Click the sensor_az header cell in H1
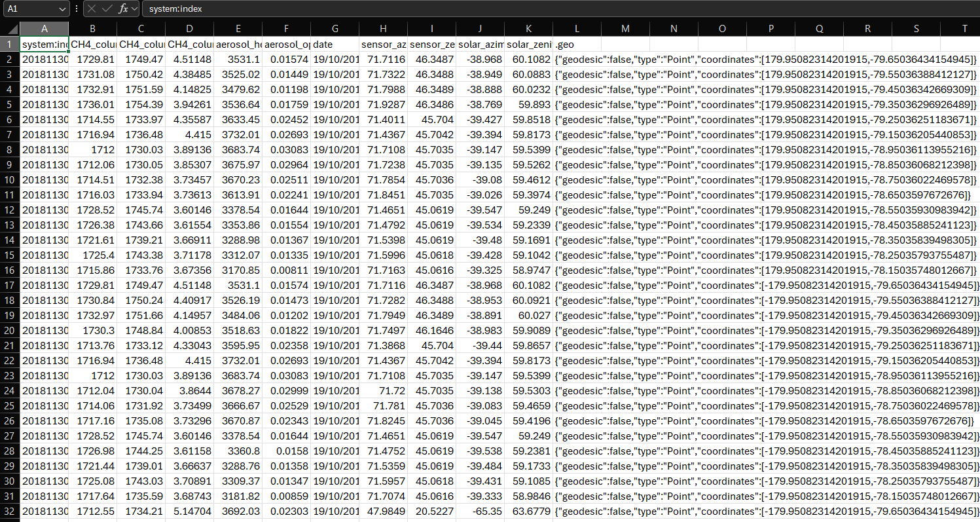 [x=383, y=44]
